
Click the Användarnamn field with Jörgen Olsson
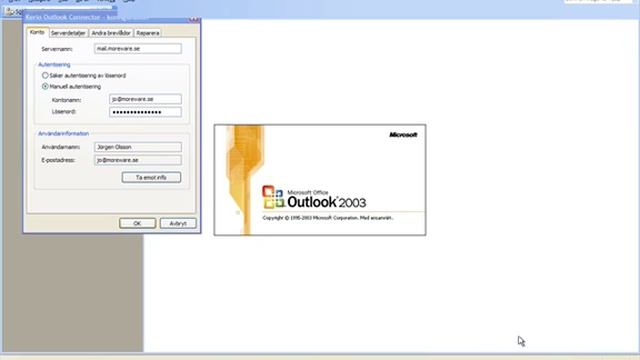click(x=138, y=147)
